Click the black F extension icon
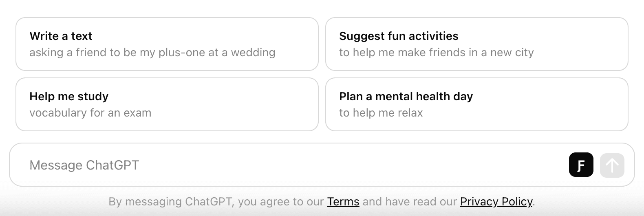This screenshot has height=216, width=644. click(x=581, y=165)
